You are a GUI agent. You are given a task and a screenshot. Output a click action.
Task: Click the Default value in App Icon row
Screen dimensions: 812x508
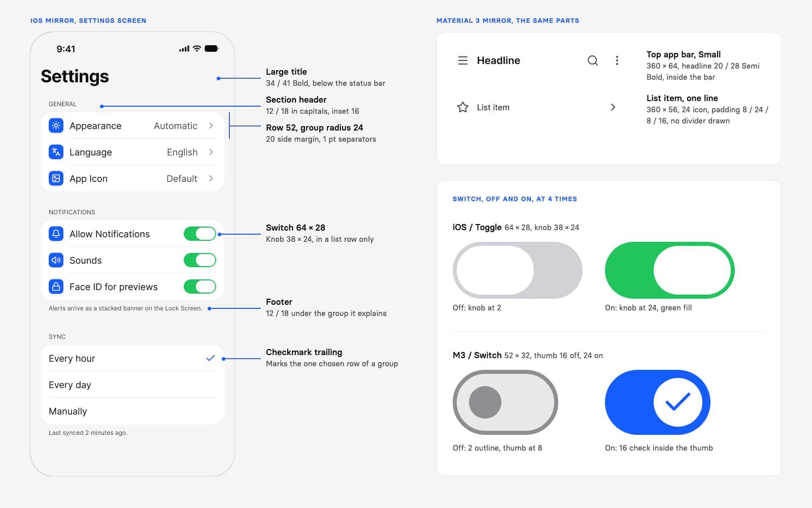pyautogui.click(x=182, y=178)
